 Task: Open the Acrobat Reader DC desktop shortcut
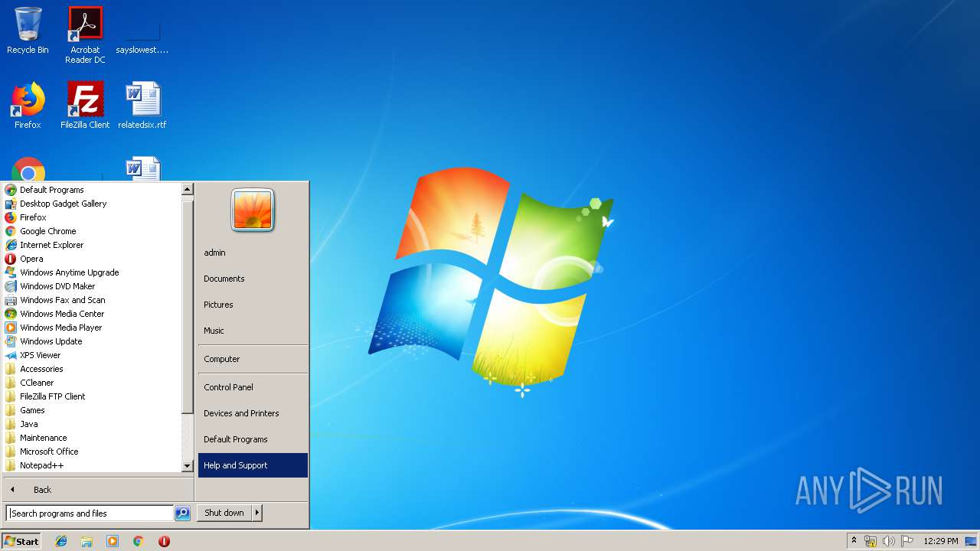(x=85, y=34)
